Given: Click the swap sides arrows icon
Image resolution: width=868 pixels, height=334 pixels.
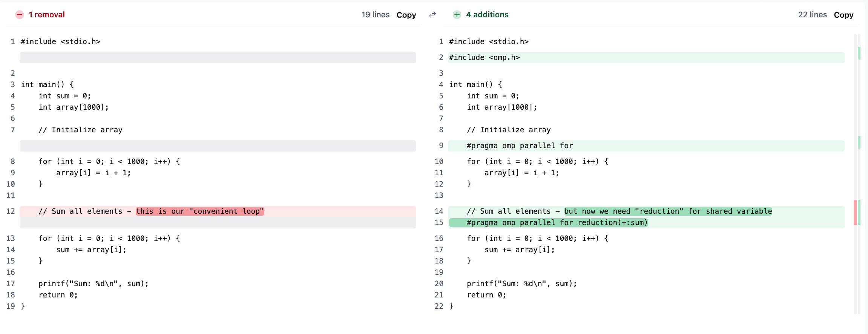Looking at the screenshot, I should (x=432, y=15).
